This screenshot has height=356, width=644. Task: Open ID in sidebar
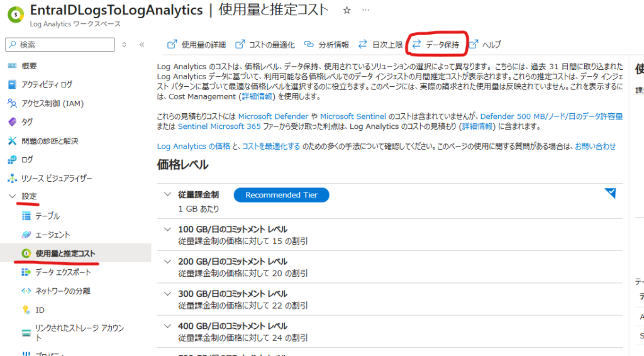point(40,310)
